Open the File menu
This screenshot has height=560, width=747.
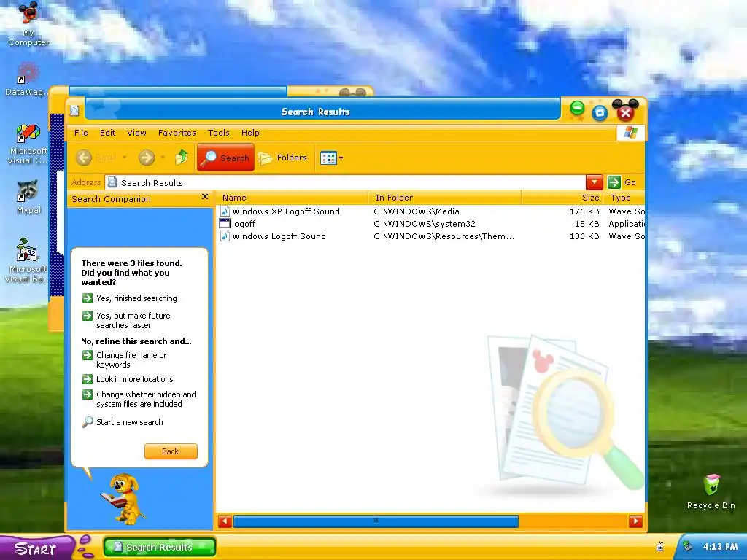pos(81,133)
